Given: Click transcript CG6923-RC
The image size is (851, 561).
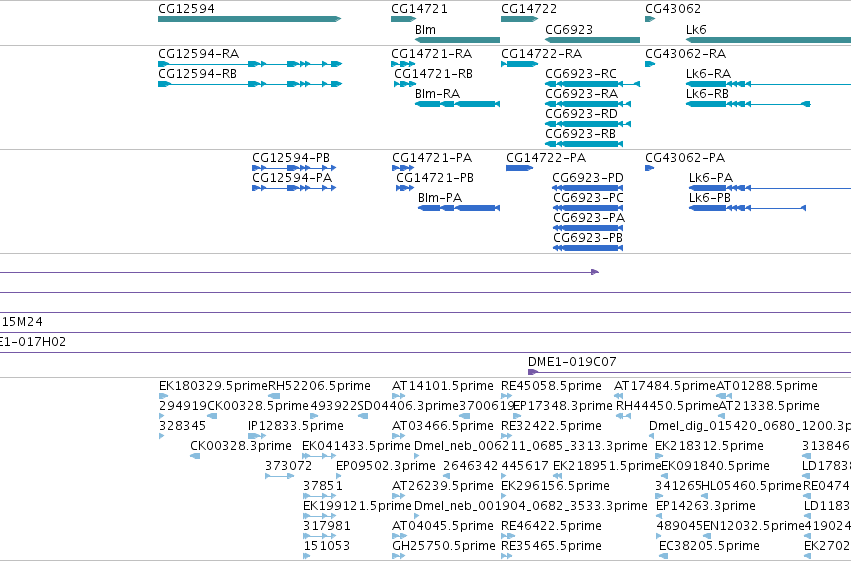Looking at the screenshot, I should [592, 84].
